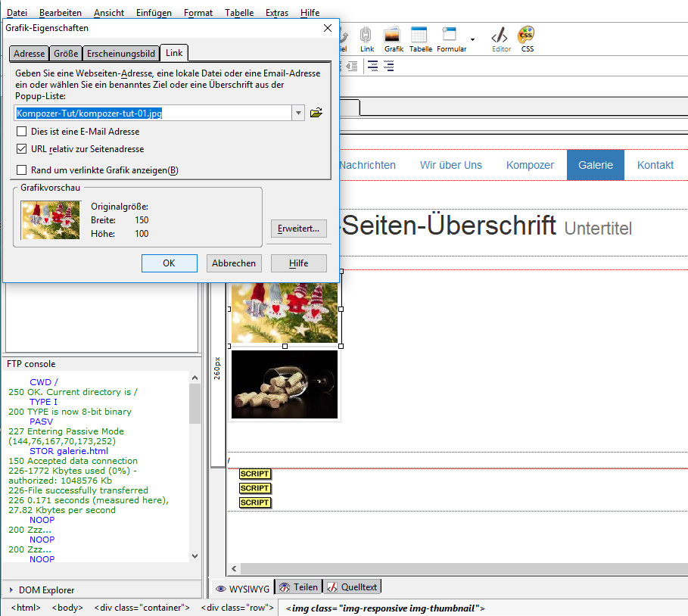Click the Grafik image toolbar icon
The width and height of the screenshot is (688, 616).
click(393, 36)
